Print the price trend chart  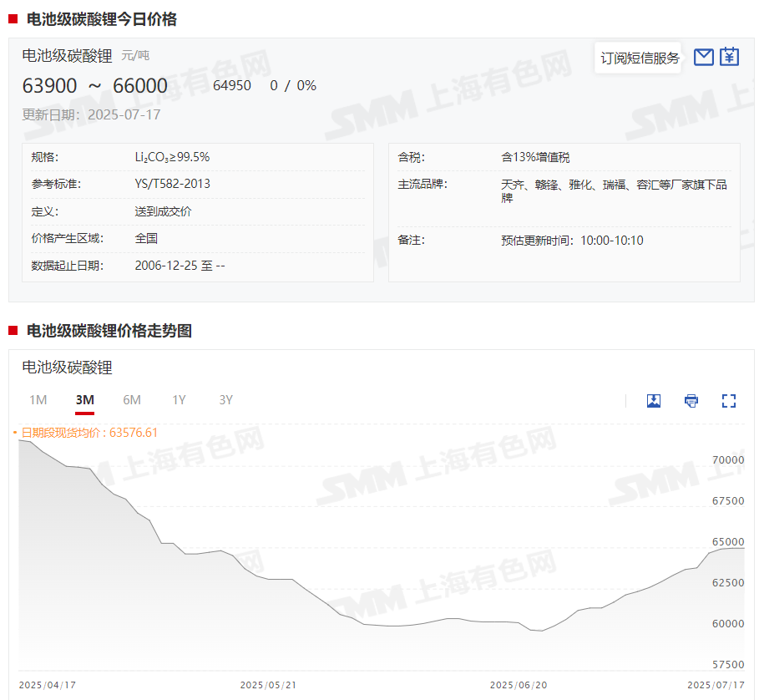[x=691, y=401]
